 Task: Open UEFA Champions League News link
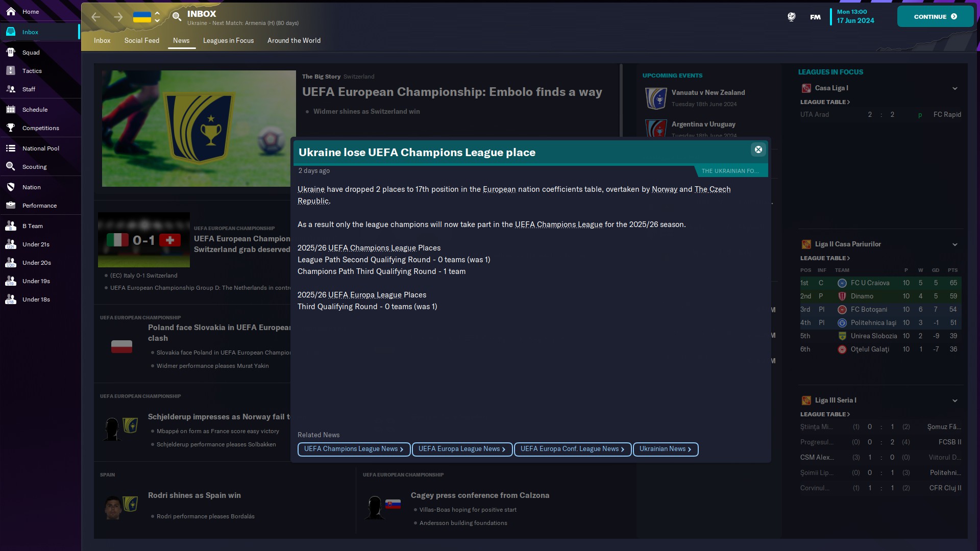(353, 449)
